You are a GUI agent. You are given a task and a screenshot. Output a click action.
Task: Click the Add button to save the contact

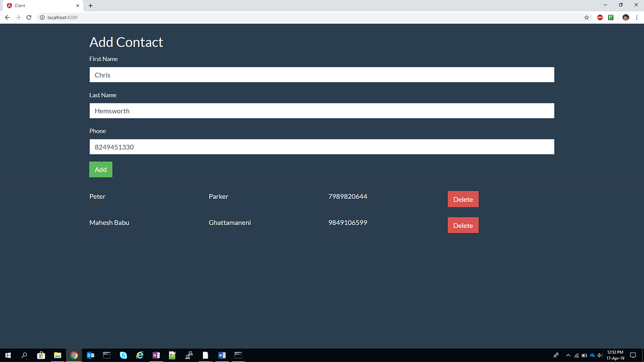tap(100, 169)
